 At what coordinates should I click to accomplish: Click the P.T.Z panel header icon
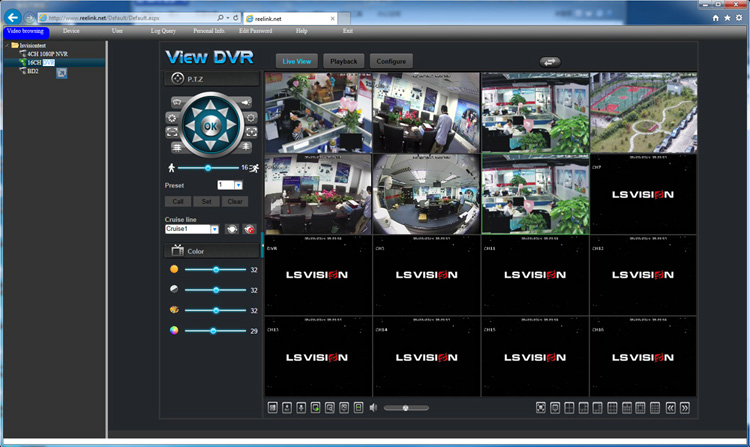click(x=177, y=78)
